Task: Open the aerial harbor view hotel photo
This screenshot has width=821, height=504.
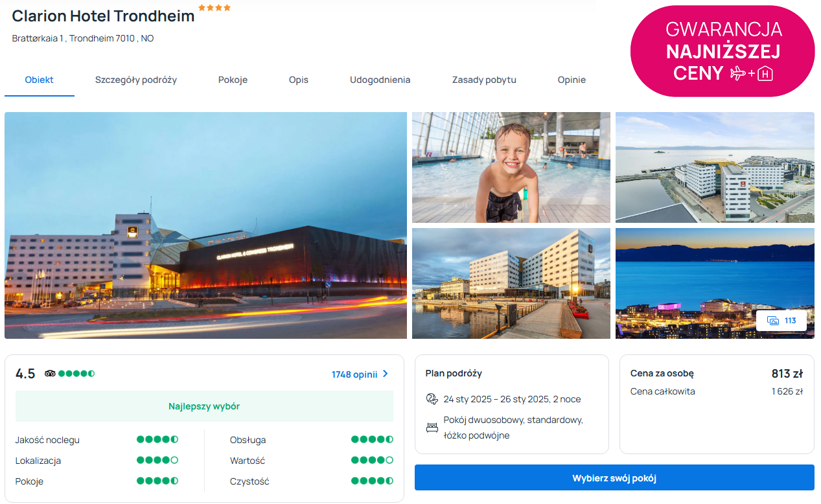Action: 714,167
